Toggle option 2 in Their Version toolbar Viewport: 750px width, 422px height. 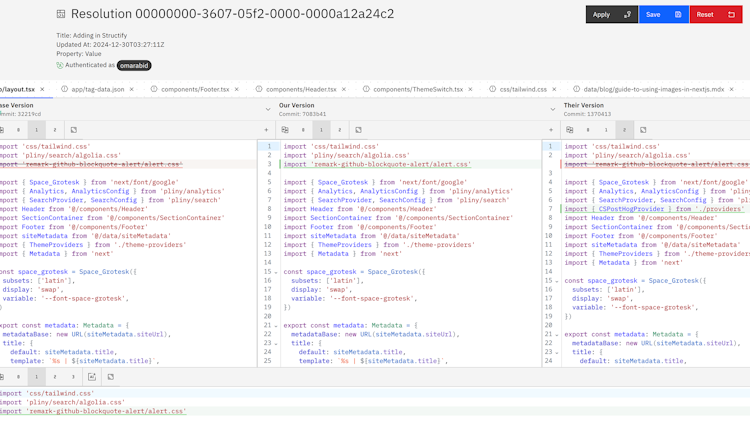click(x=624, y=130)
